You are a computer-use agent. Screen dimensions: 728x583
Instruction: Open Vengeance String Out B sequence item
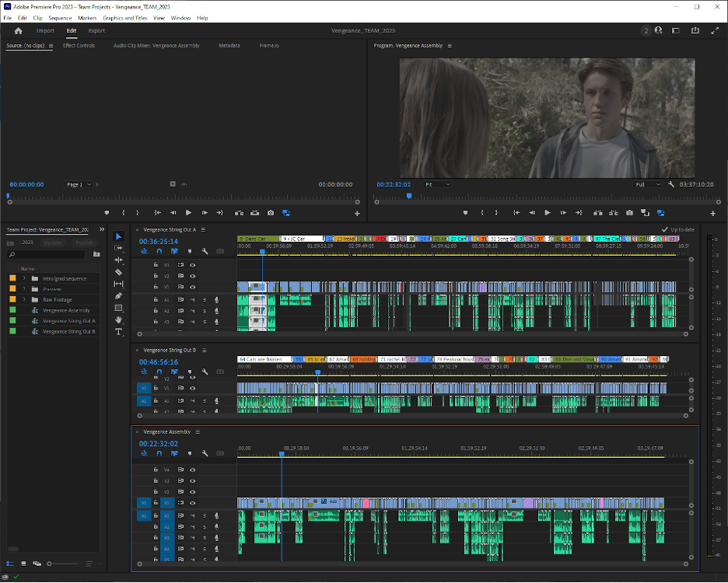(68, 331)
